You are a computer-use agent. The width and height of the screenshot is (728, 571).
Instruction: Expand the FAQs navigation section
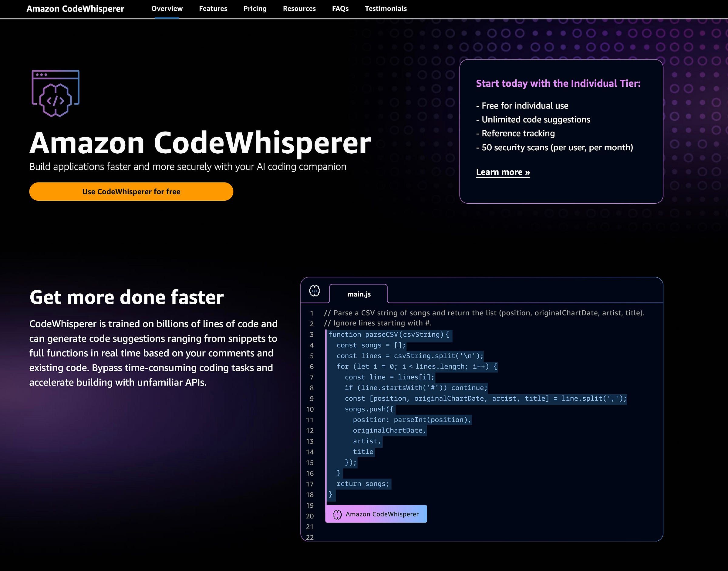(340, 8)
